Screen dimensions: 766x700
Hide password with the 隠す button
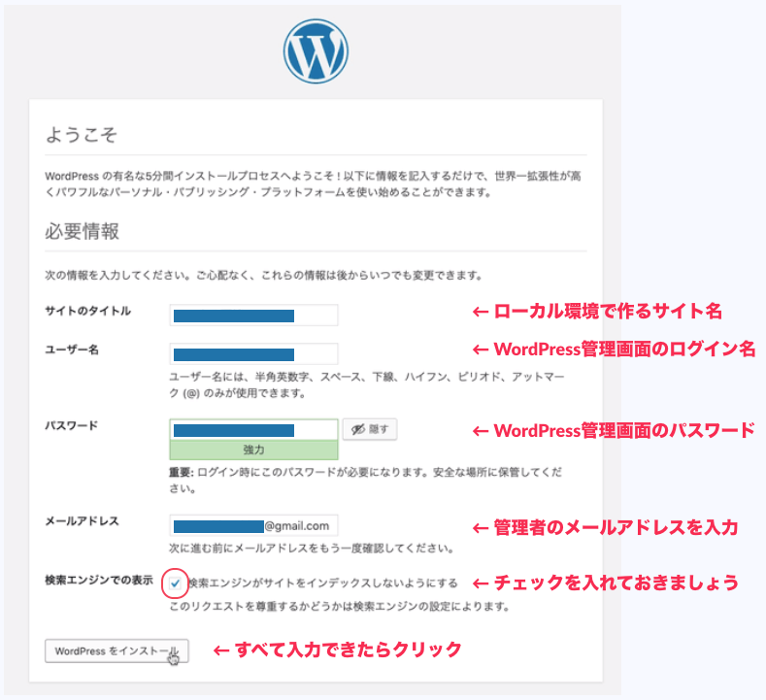pos(370,429)
